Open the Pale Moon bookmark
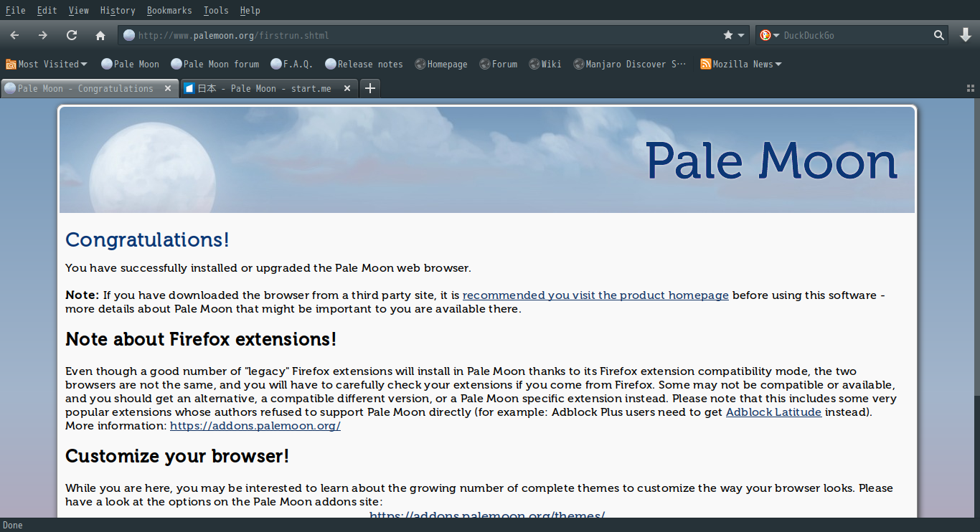This screenshot has width=980, height=532. click(131, 64)
